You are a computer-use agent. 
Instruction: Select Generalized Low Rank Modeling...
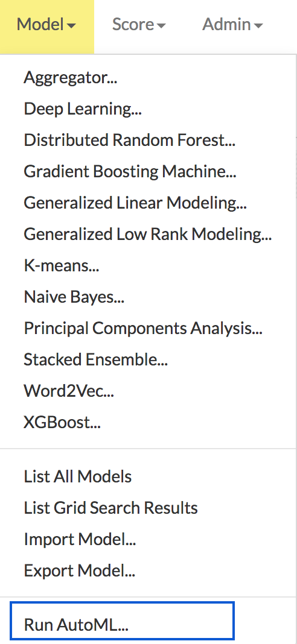pyautogui.click(x=147, y=234)
